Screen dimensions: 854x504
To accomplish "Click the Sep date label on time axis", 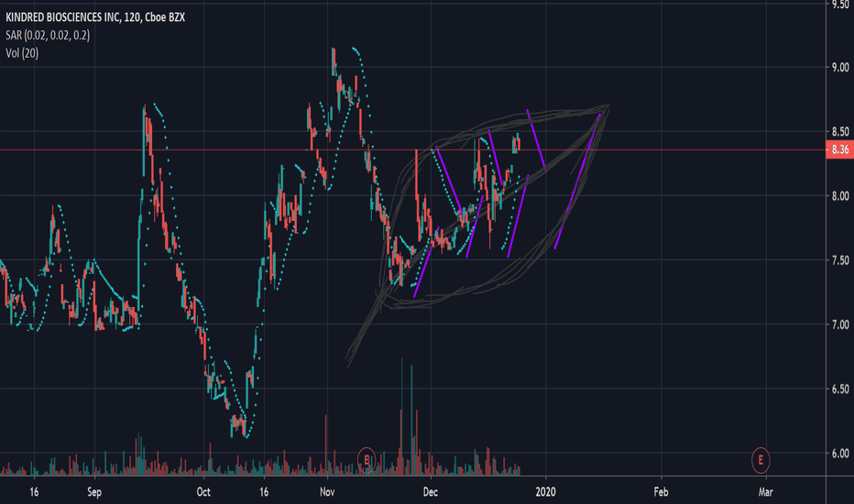I will pos(94,492).
